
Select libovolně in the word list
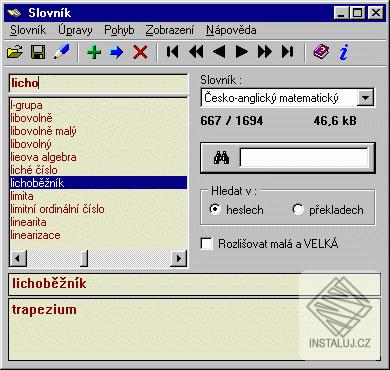coord(98,118)
